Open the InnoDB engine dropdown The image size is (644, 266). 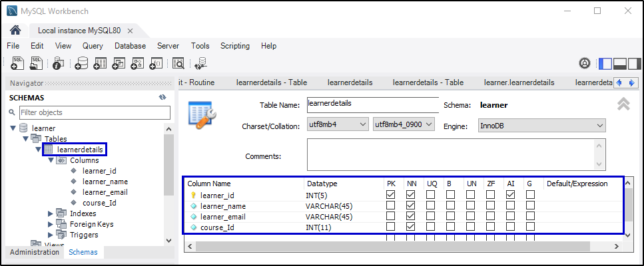[541, 126]
